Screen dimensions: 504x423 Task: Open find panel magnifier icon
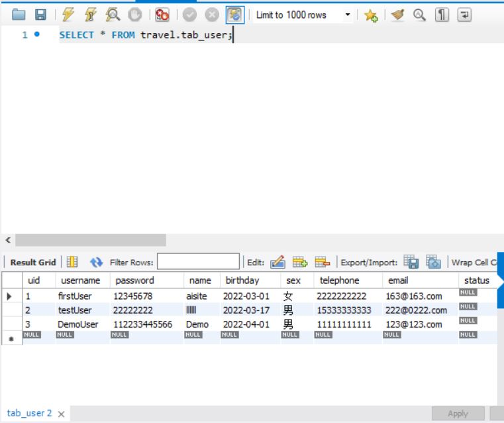(419, 15)
